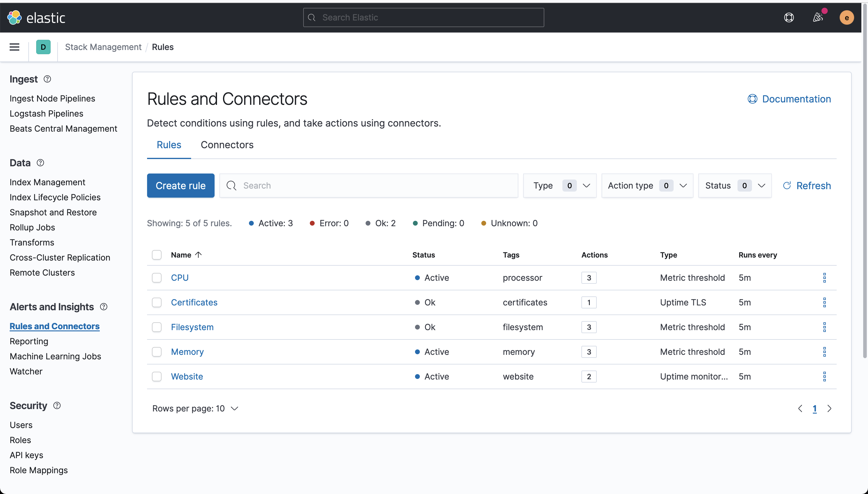Toggle the select-all rules checkbox

pyautogui.click(x=156, y=255)
